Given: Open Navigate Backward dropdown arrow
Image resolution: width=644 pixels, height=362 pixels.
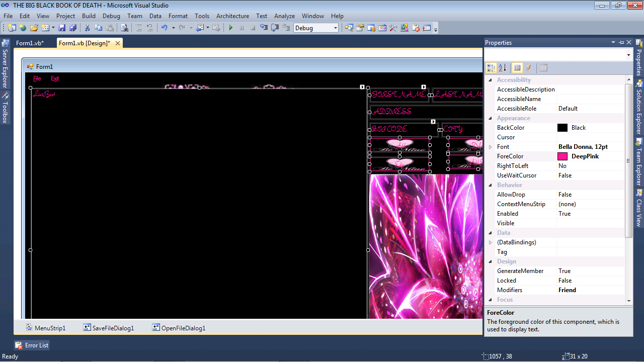Looking at the screenshot, I should pyautogui.click(x=208, y=28).
